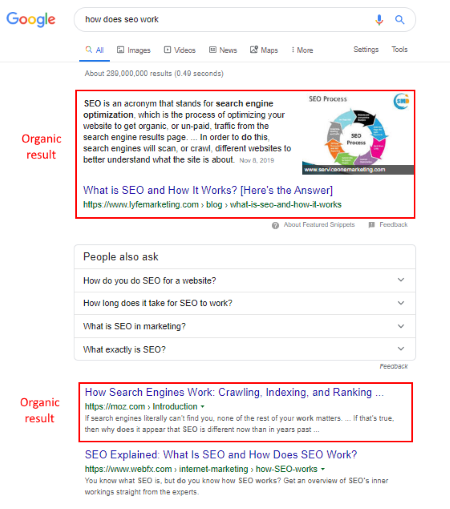Expand "How long does it take for SEO to work?"
Screen dimensions: 450x509
pos(245,303)
